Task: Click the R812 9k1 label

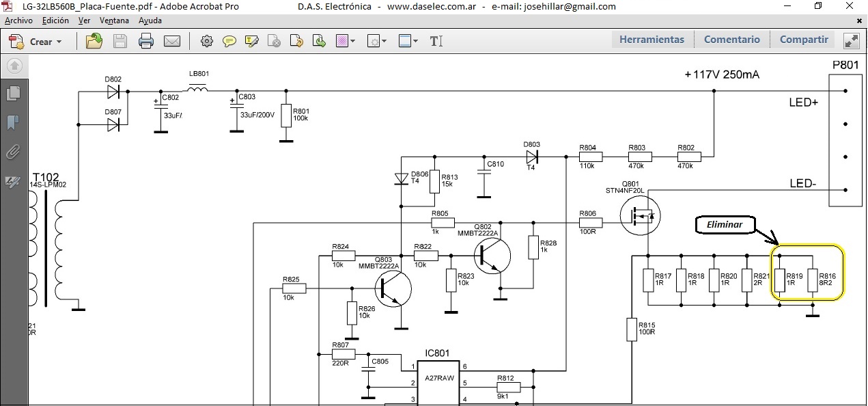Action: 505,387
